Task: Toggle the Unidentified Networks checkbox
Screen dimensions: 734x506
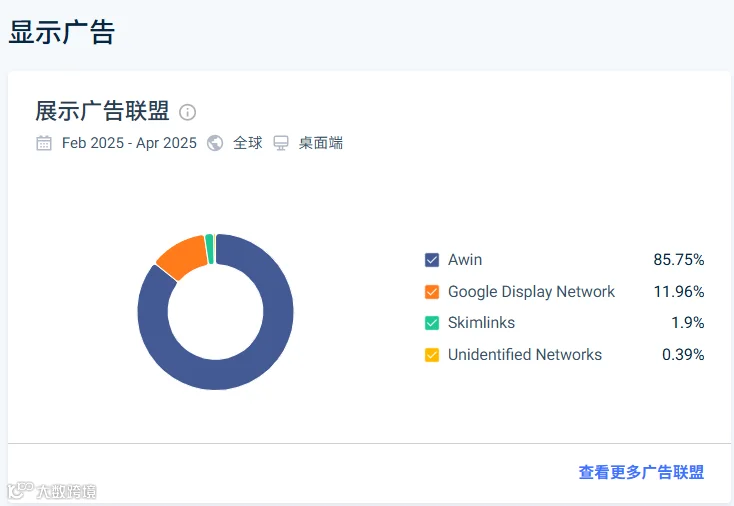Action: (432, 355)
